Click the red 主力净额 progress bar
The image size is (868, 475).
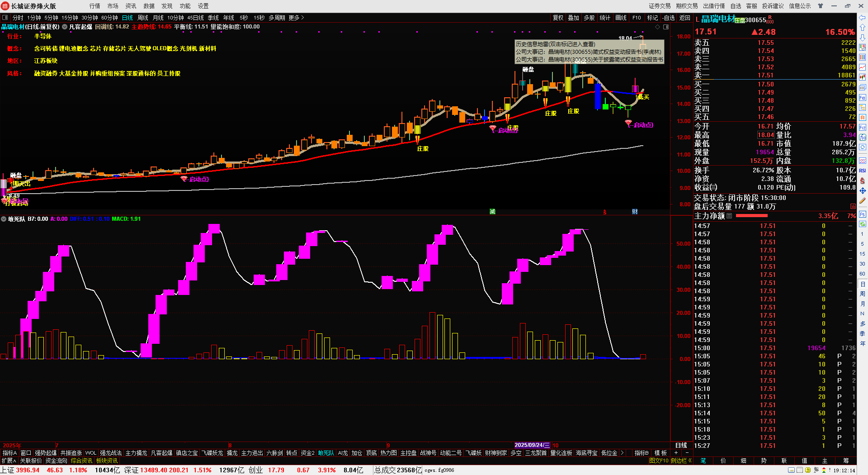coord(752,216)
